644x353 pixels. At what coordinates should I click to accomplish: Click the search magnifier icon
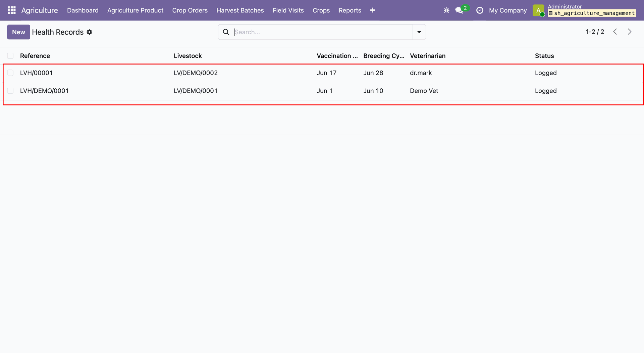pyautogui.click(x=226, y=32)
